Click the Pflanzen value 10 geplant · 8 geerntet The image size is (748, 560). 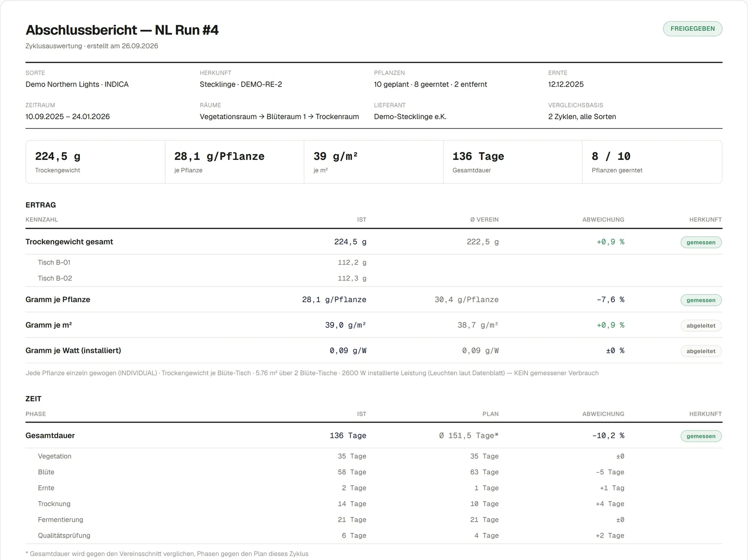pos(431,84)
